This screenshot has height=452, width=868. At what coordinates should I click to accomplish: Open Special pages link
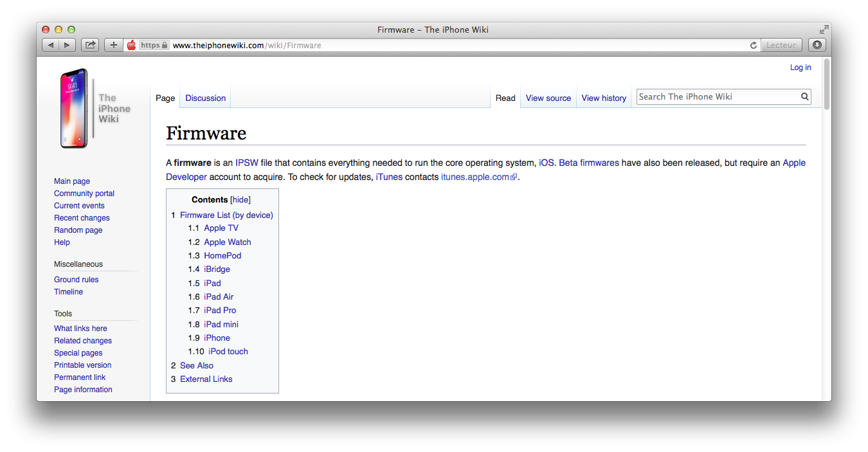(x=78, y=353)
